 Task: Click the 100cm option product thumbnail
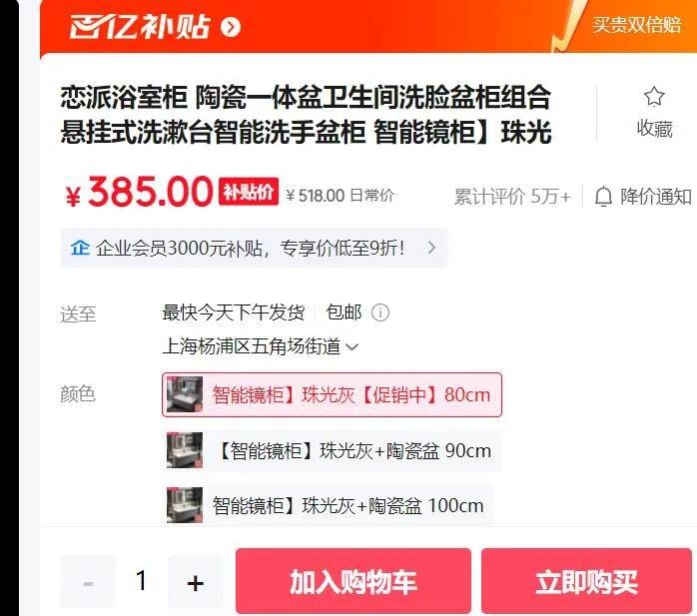point(185,505)
